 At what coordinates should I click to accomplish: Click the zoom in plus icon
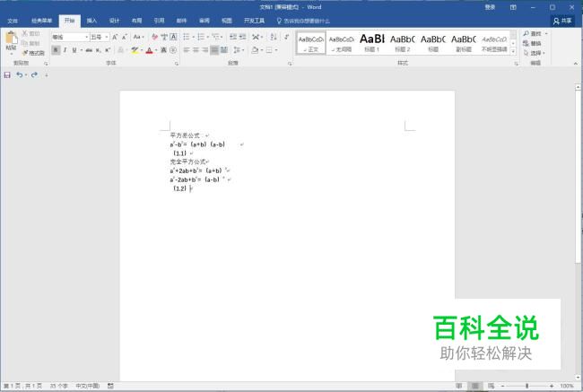(552, 386)
